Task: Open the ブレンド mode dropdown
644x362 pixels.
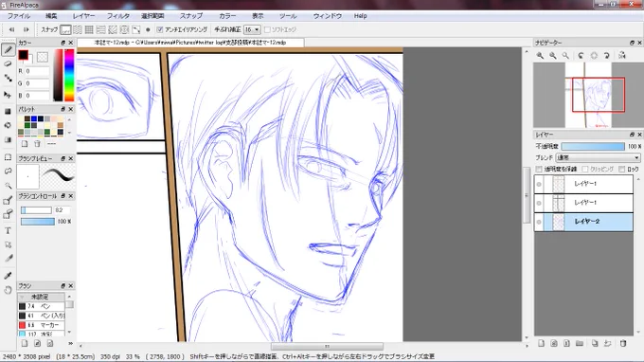Action: (598, 157)
